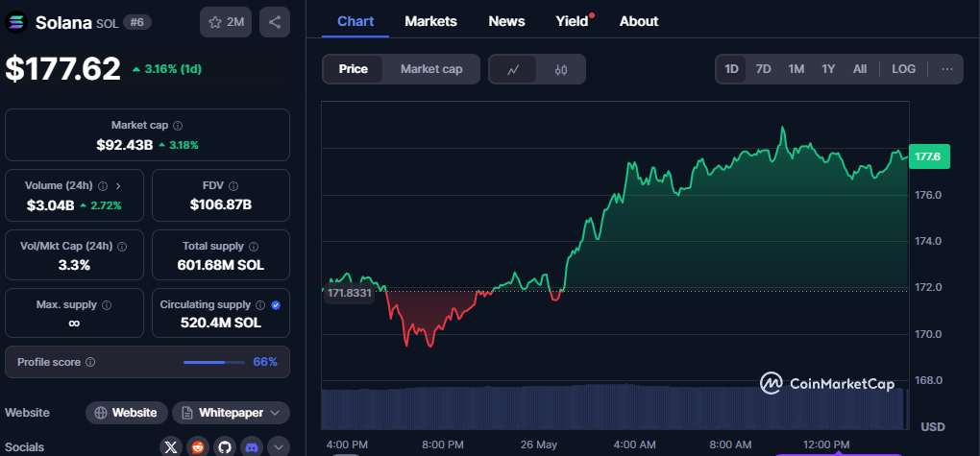Open the Website link button

[126, 413]
